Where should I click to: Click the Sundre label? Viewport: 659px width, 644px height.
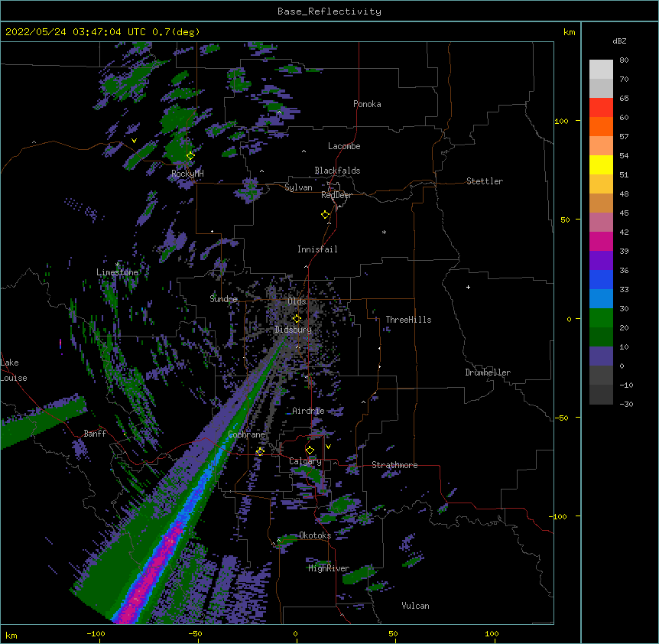[x=223, y=299]
